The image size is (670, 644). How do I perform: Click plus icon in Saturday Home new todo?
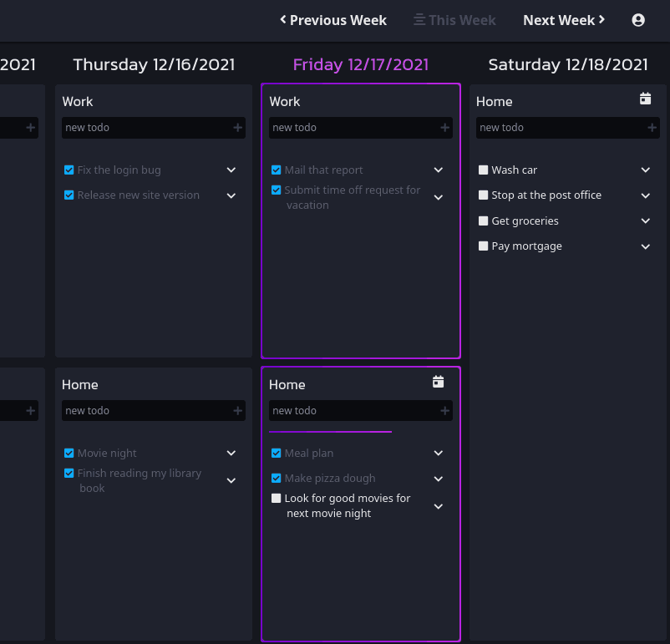coord(652,128)
